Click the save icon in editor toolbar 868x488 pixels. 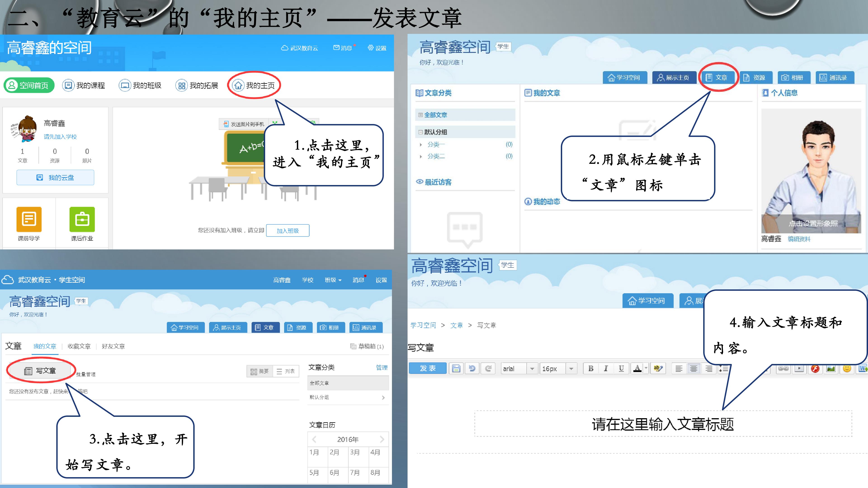click(456, 368)
